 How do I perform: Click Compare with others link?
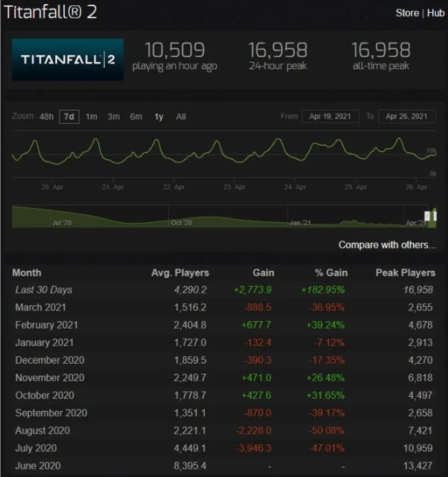[x=387, y=245]
